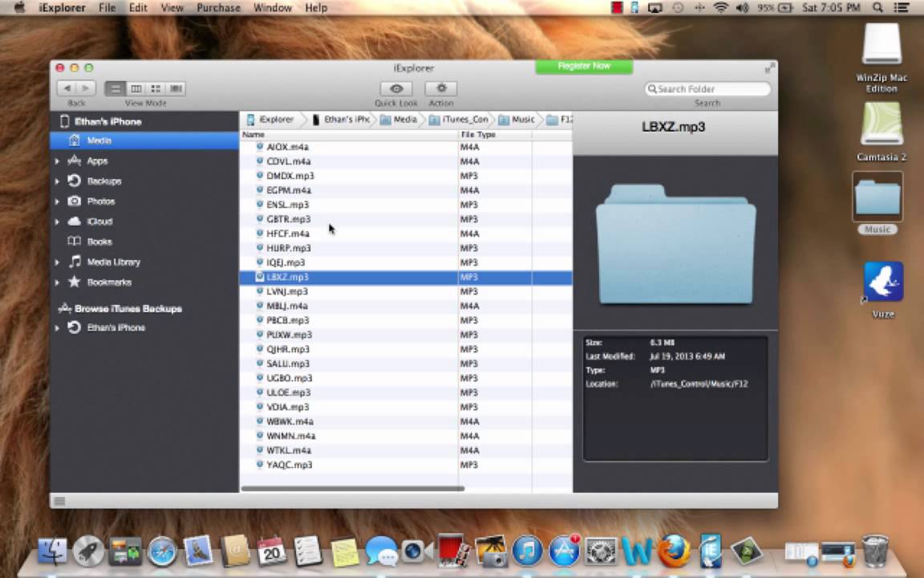Sort by the File Type column header
This screenshot has width=924, height=578.
495,135
